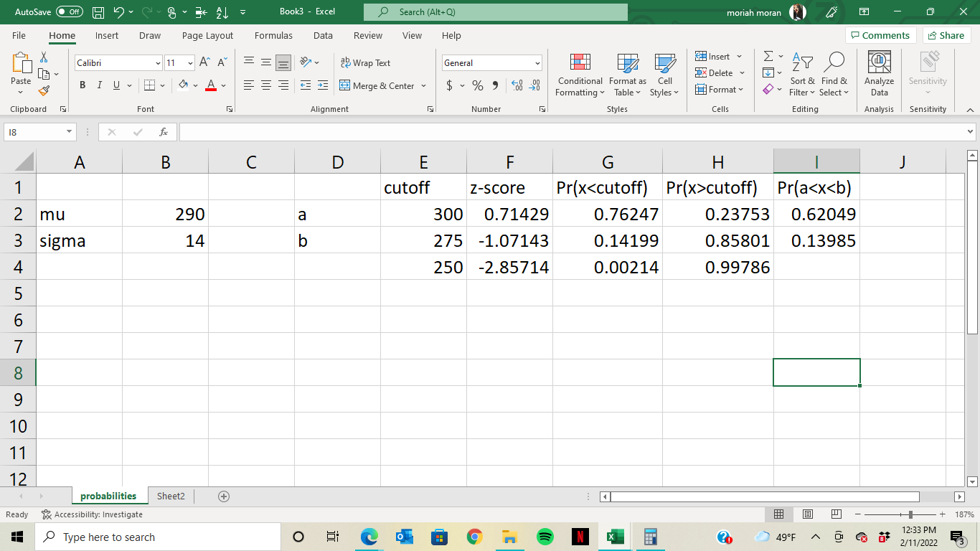This screenshot has width=980, height=551.
Task: Open the Sheet2 worksheet tab
Action: click(170, 496)
